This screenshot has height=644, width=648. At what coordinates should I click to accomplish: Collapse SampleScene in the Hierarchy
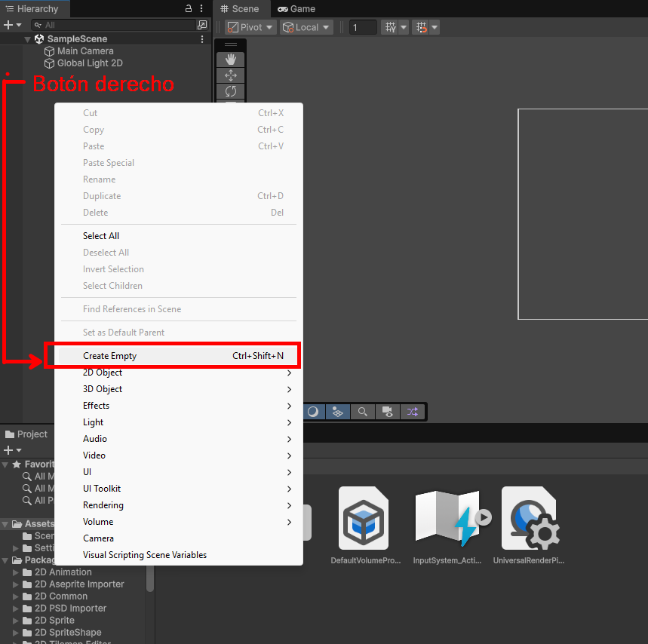coord(27,38)
